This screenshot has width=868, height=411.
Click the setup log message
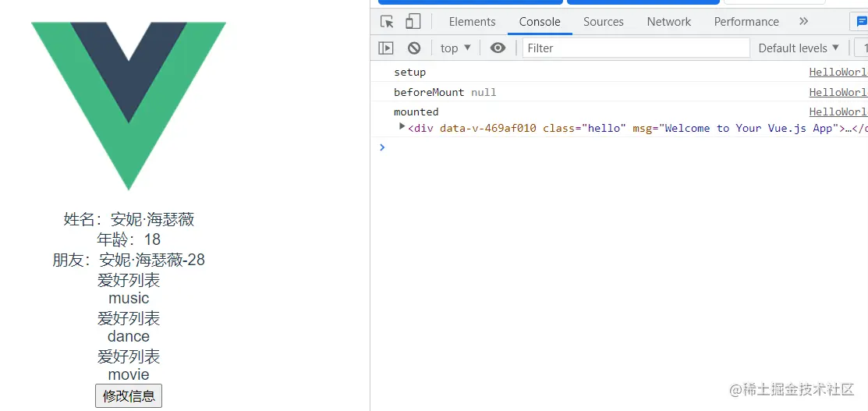click(409, 72)
